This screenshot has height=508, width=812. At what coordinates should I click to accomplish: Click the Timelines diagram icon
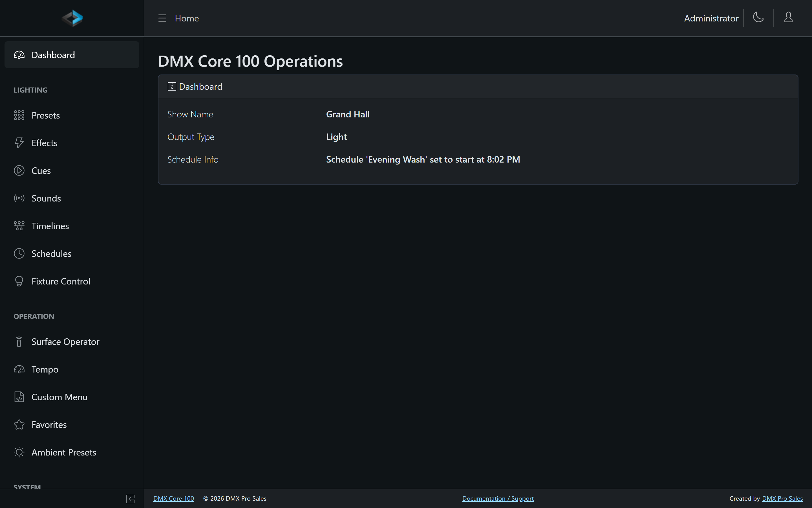[19, 226]
